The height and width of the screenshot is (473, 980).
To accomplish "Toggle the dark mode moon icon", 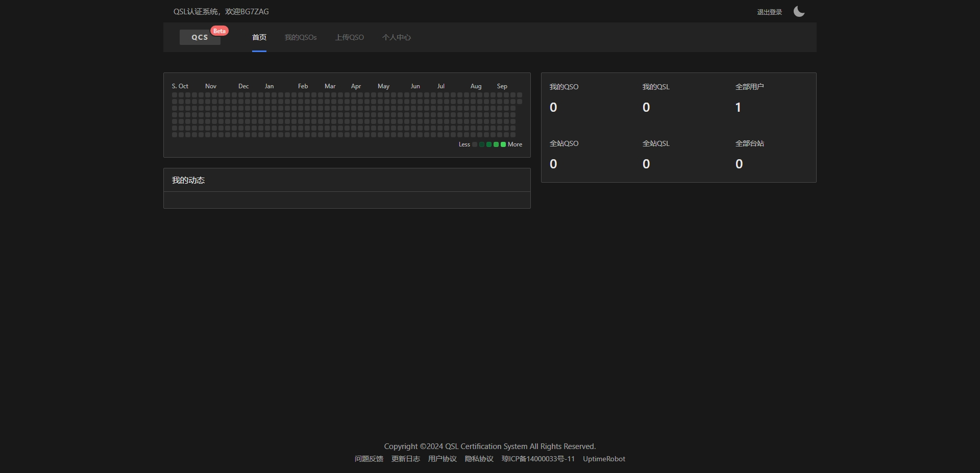I will pos(799,12).
